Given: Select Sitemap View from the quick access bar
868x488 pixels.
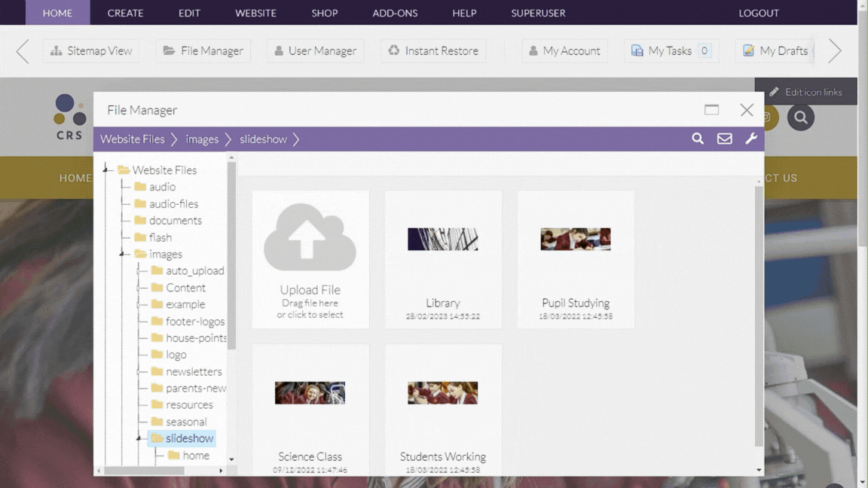Looking at the screenshot, I should click(x=90, y=50).
